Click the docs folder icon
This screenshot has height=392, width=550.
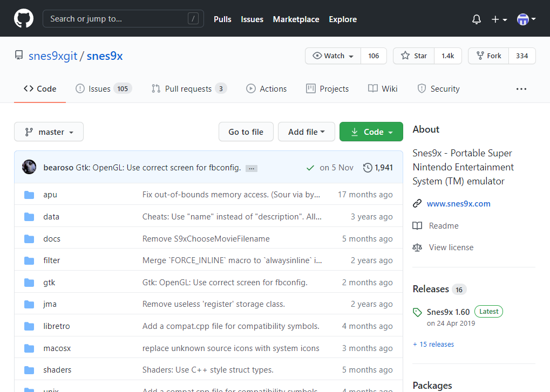29,239
